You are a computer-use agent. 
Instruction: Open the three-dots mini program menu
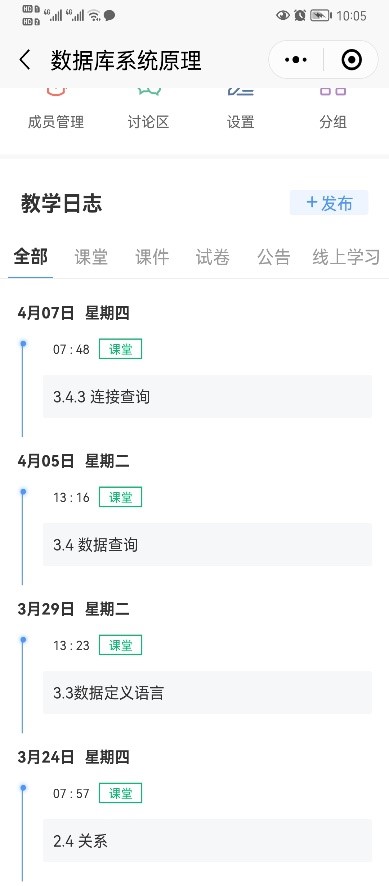coord(296,60)
